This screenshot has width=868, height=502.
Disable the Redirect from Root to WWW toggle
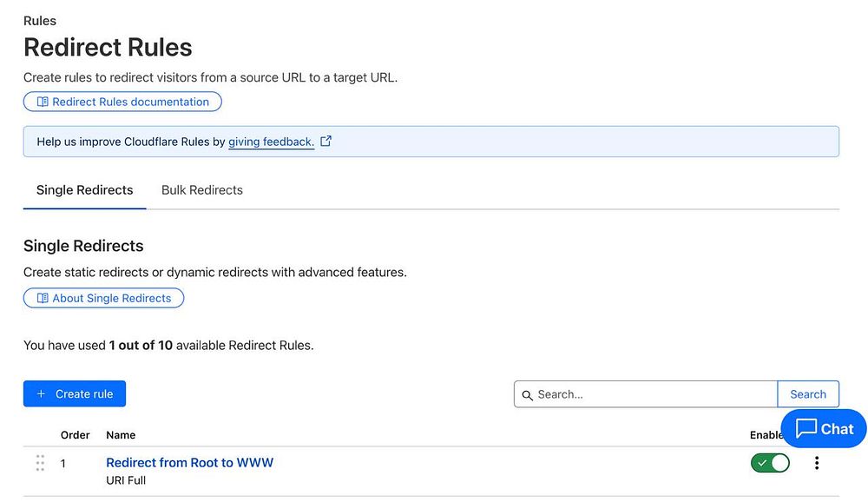[770, 463]
